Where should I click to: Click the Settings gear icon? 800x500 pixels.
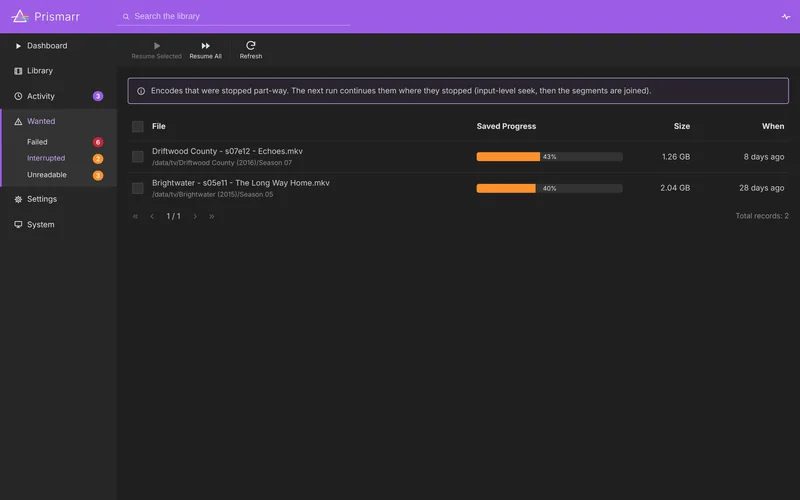tap(18, 199)
